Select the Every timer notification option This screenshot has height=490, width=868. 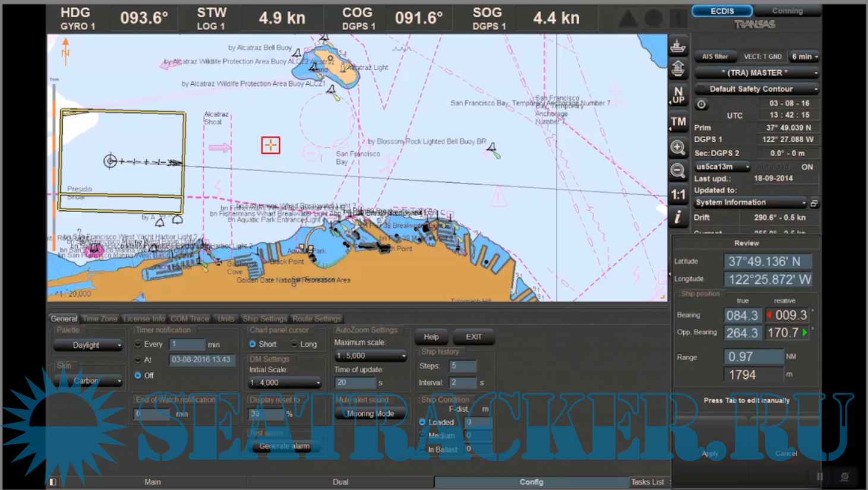tap(138, 344)
